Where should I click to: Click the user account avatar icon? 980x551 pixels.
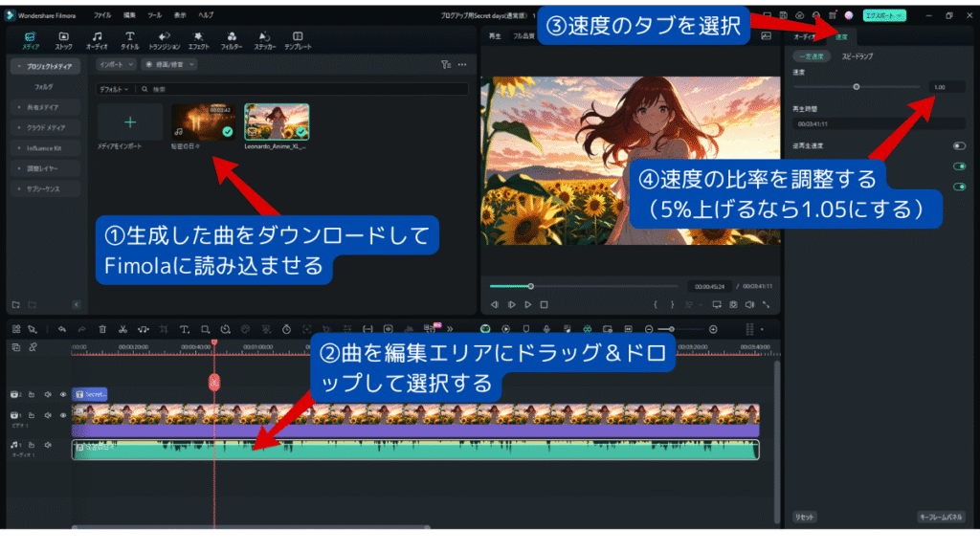849,15
